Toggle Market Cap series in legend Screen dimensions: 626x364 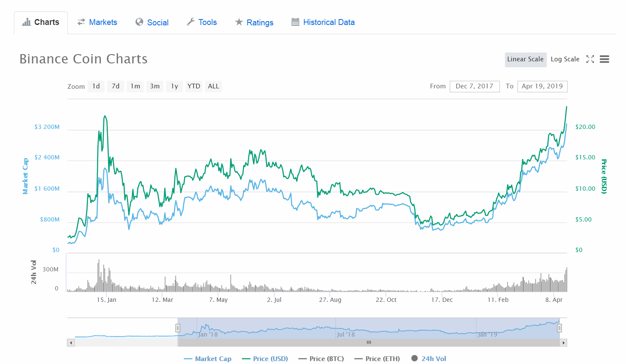[x=208, y=359]
